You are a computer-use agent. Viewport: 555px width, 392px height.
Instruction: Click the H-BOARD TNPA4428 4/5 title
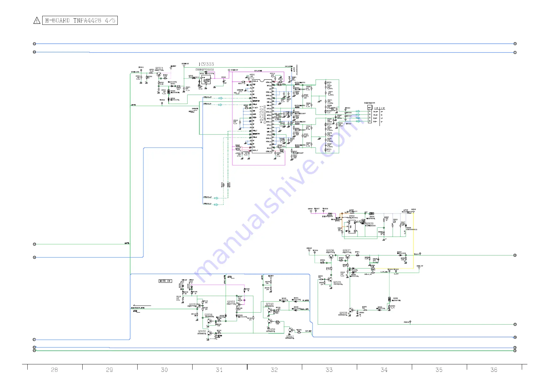(80, 20)
